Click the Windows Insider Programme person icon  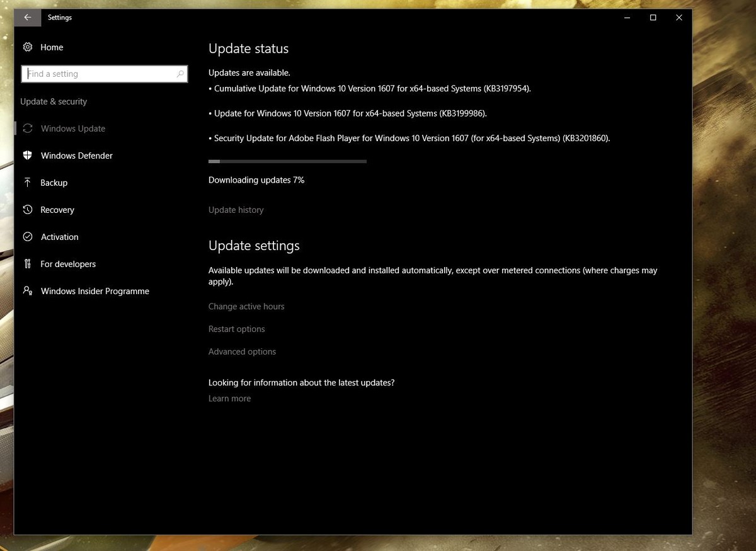click(x=28, y=291)
